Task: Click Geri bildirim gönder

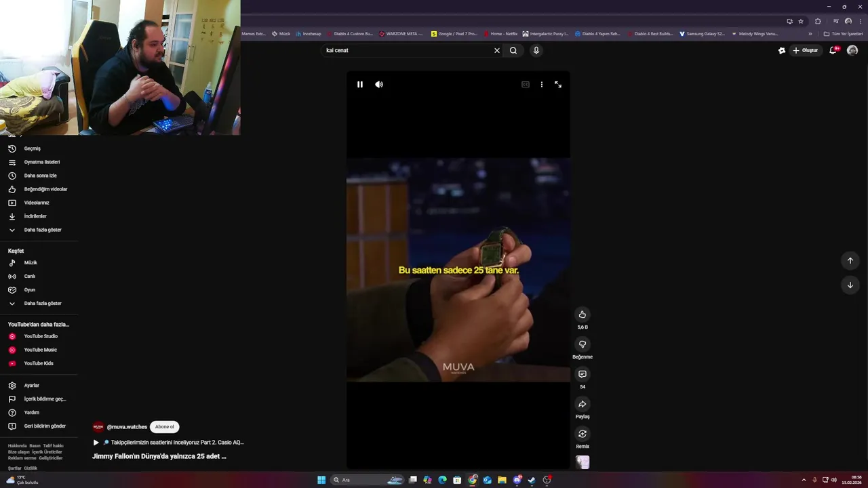Action: coord(39,426)
